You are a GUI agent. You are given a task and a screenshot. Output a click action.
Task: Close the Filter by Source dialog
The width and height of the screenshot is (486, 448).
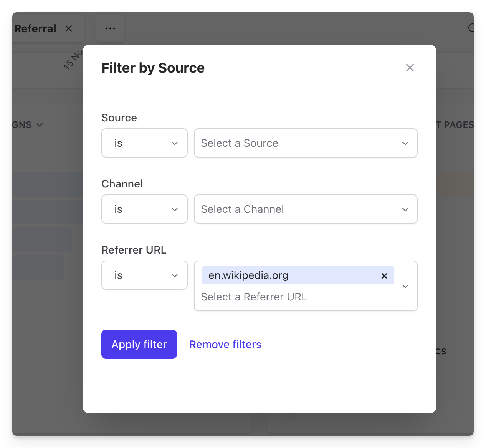coord(410,68)
